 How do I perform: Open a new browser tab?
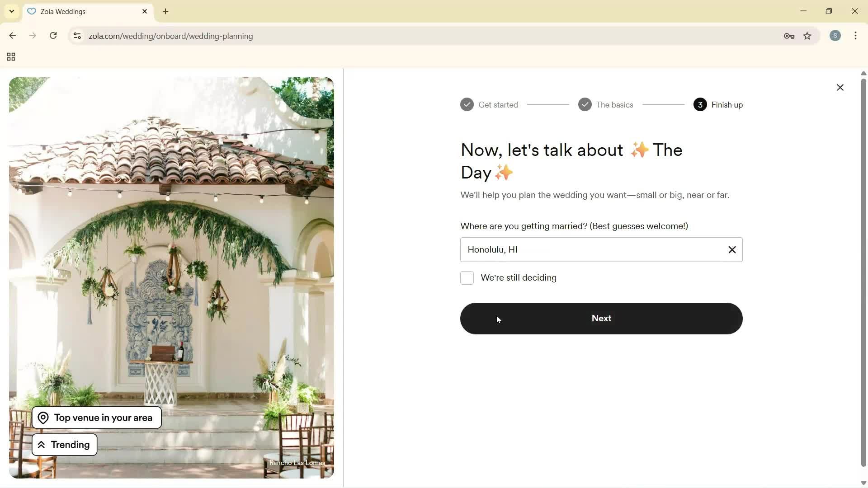(x=165, y=11)
